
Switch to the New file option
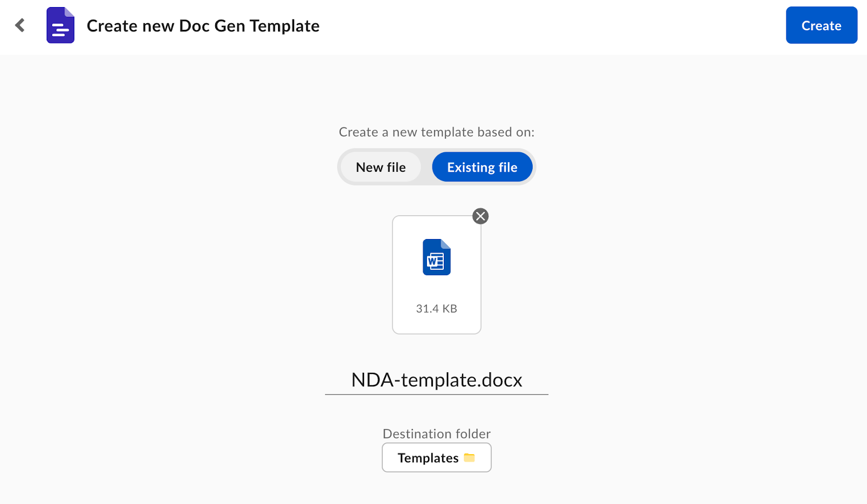click(x=380, y=167)
